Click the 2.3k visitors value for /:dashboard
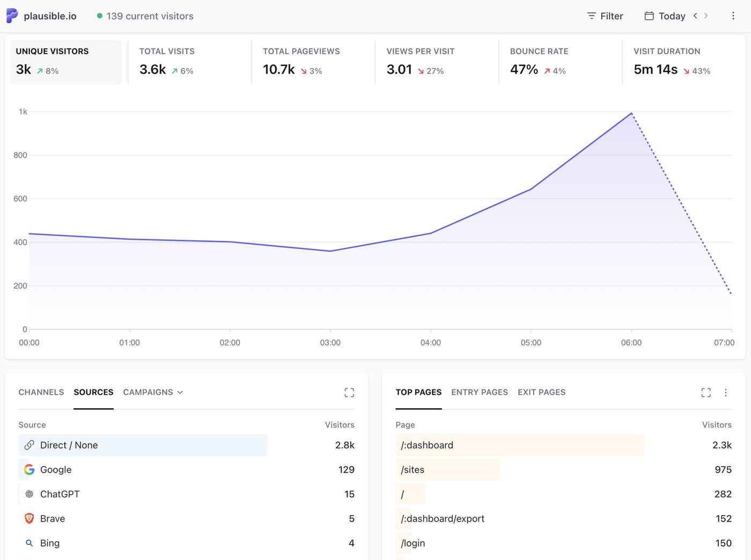Image resolution: width=751 pixels, height=560 pixels. (x=722, y=445)
